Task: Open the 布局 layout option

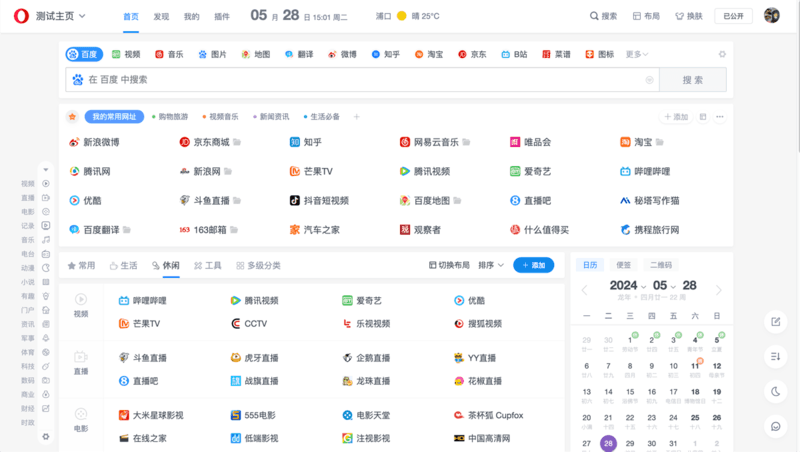Action: 646,16
